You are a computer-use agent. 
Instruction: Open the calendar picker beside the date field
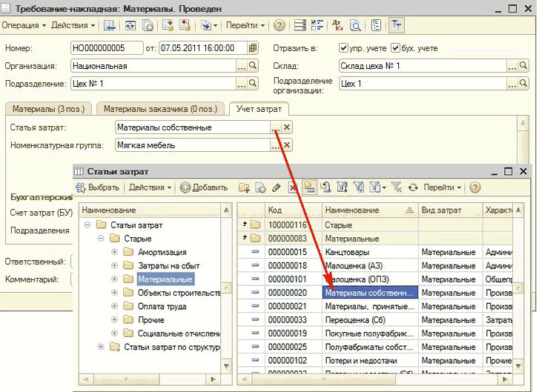coord(254,48)
